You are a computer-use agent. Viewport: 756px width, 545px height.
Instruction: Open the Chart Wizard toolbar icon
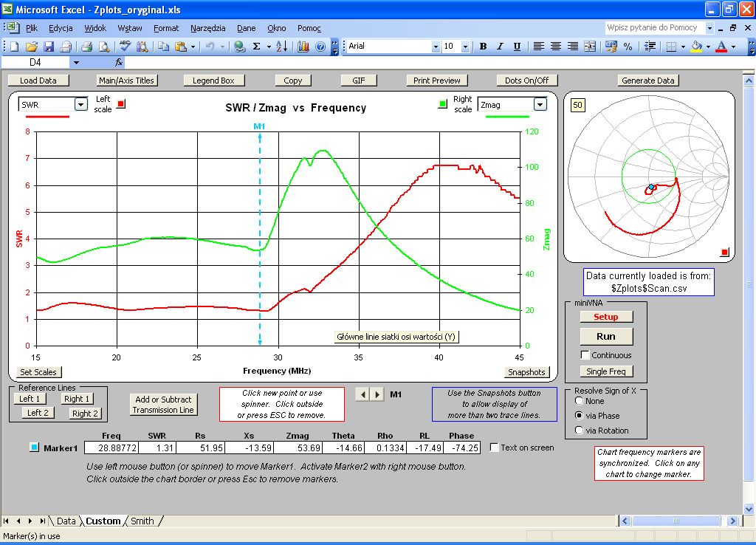(303, 47)
